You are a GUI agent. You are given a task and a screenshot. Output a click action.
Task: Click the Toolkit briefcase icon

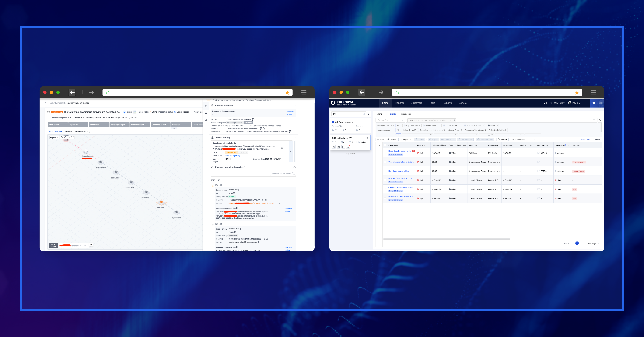tap(594, 103)
